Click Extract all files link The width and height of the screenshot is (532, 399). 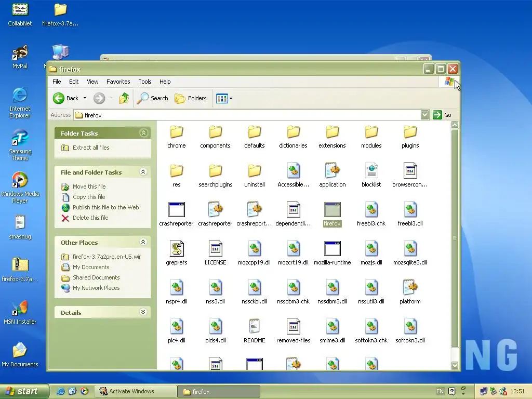coord(91,148)
